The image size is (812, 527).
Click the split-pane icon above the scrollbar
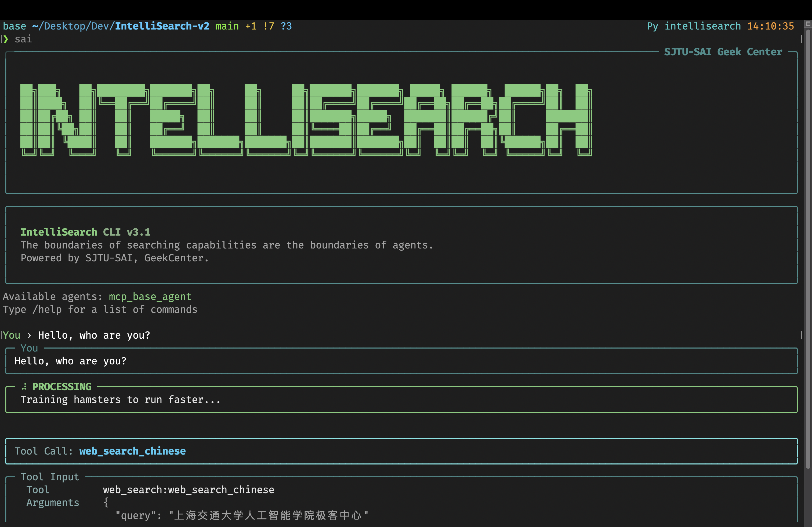pos(808,23)
